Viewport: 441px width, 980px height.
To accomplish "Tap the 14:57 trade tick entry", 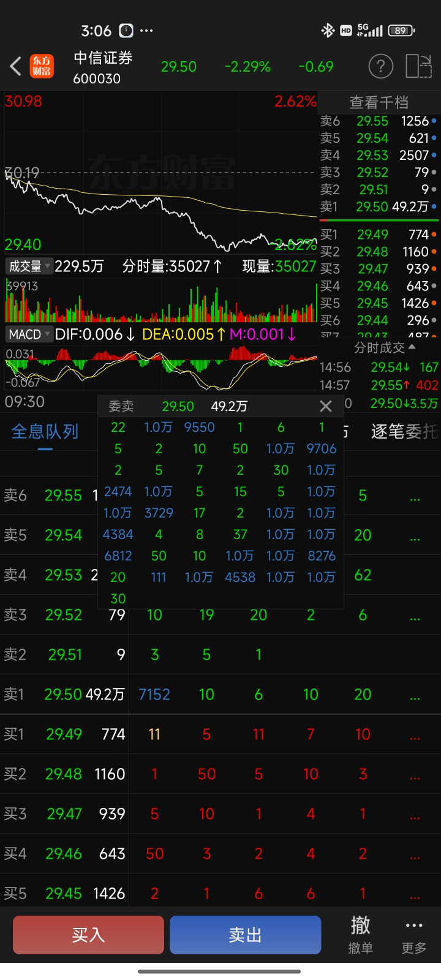I will click(x=379, y=385).
